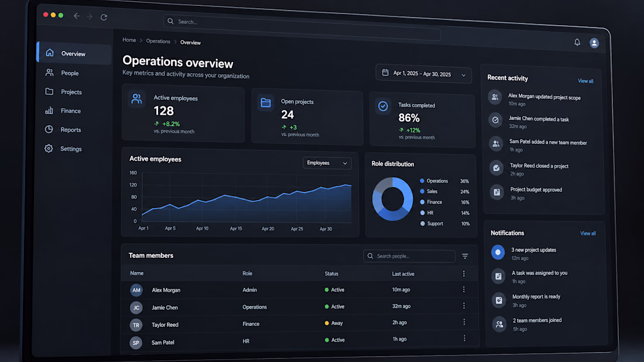Sort by the Name column header
The height and width of the screenshot is (362, 644).
(137, 273)
